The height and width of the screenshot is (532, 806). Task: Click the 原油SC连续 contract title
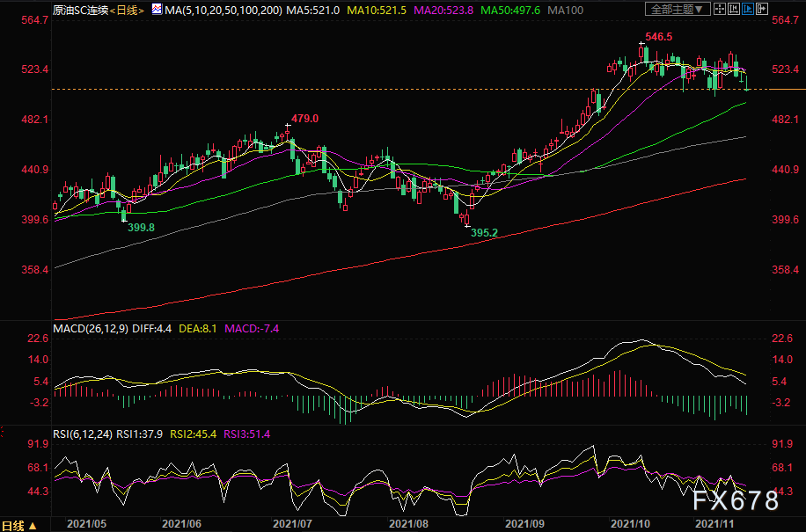click(81, 10)
